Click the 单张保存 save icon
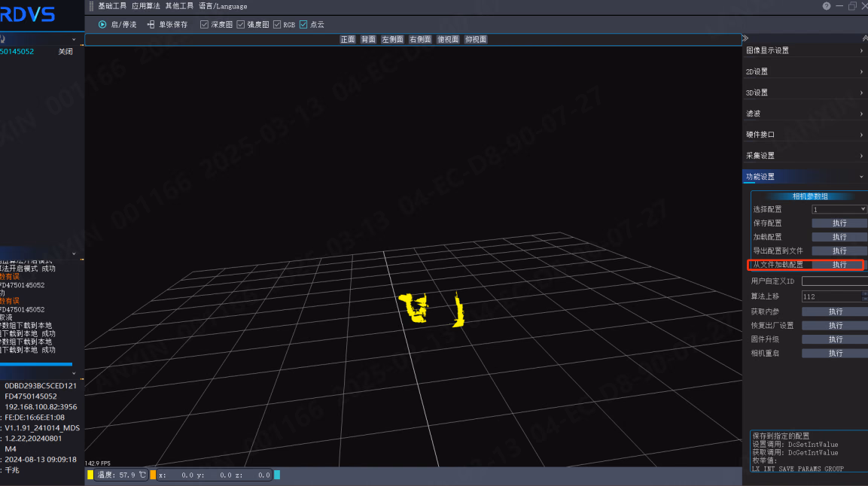 click(x=151, y=24)
